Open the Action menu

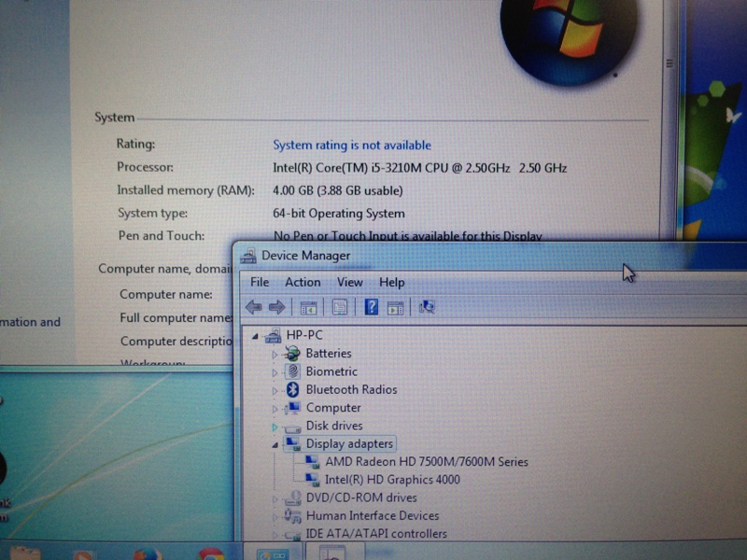pyautogui.click(x=302, y=282)
